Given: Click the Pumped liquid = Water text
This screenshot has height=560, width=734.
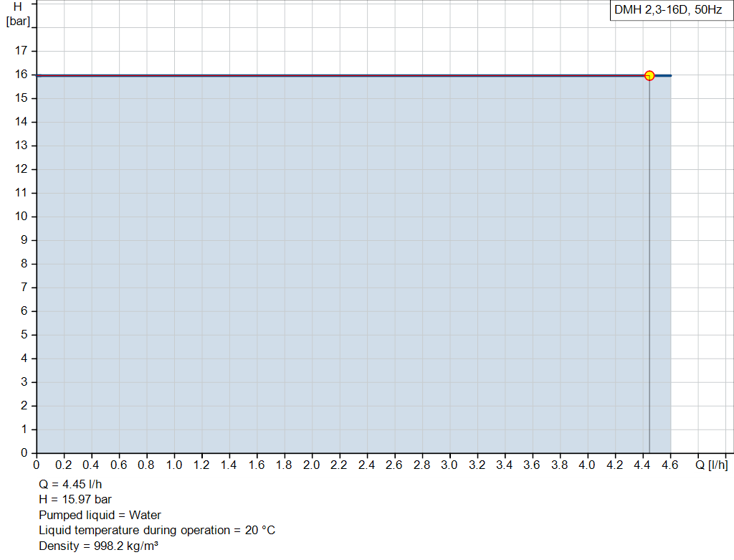Looking at the screenshot, I should [100, 515].
